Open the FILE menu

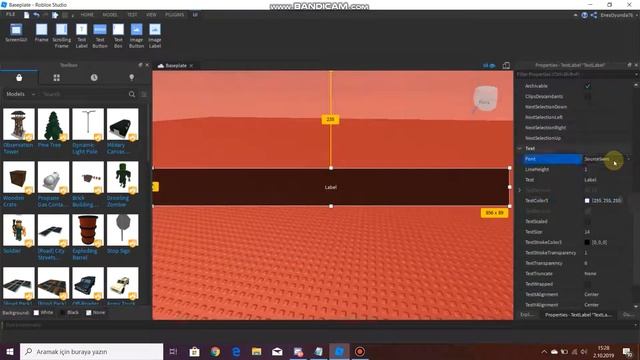pyautogui.click(x=10, y=14)
